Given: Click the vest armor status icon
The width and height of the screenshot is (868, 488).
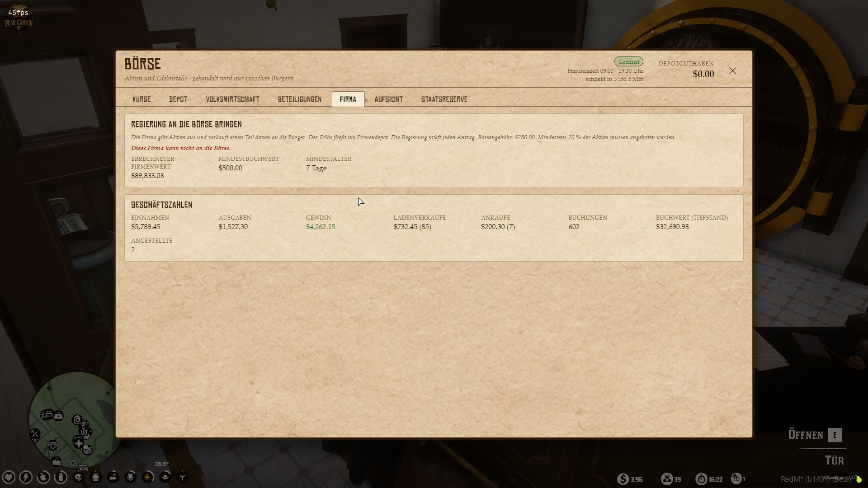Looking at the screenshot, I should coord(95,477).
